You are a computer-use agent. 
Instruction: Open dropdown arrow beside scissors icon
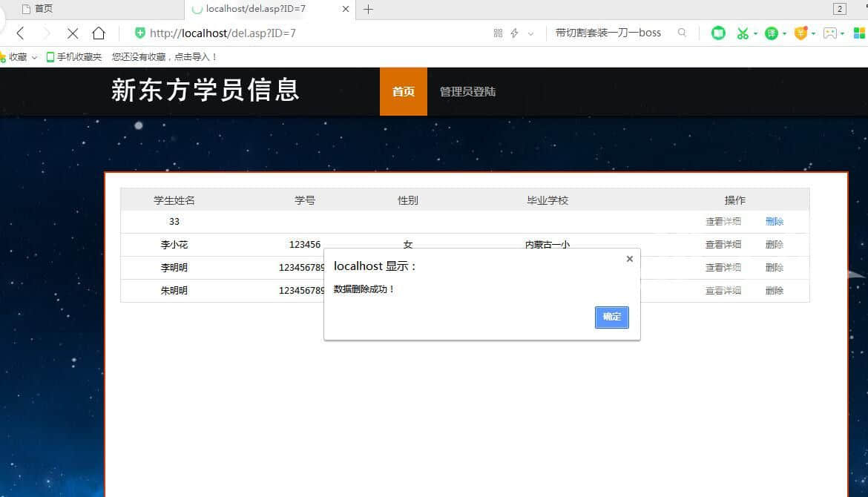pos(755,33)
